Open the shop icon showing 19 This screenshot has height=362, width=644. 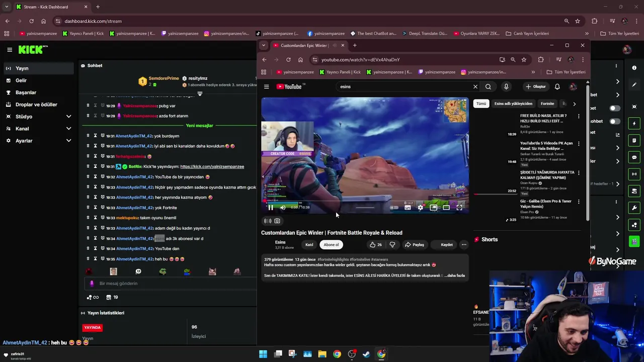(x=112, y=297)
